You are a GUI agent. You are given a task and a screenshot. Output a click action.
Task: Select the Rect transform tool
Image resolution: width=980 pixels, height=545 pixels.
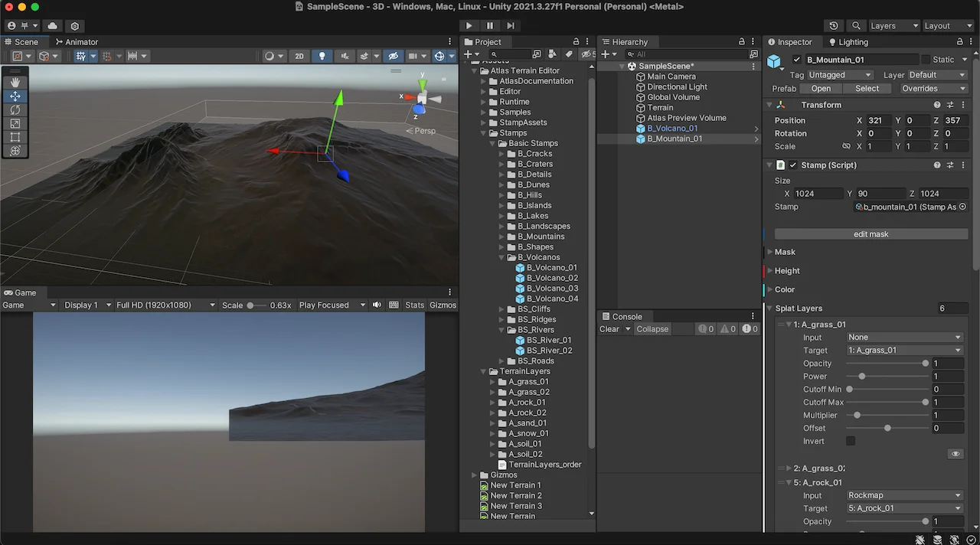pyautogui.click(x=15, y=138)
